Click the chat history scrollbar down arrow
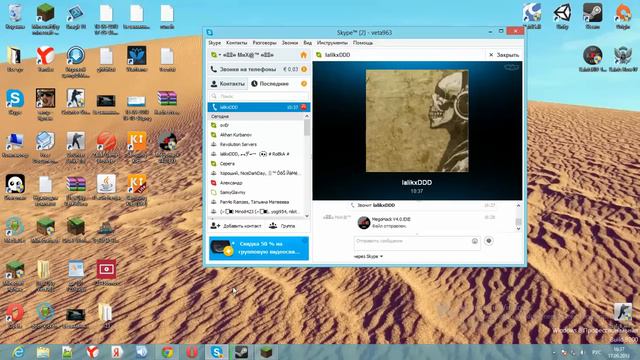This screenshot has height=360, width=640. coord(518,229)
